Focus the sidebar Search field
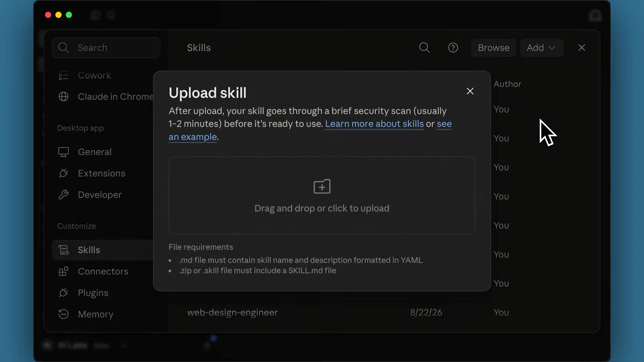 (x=106, y=48)
